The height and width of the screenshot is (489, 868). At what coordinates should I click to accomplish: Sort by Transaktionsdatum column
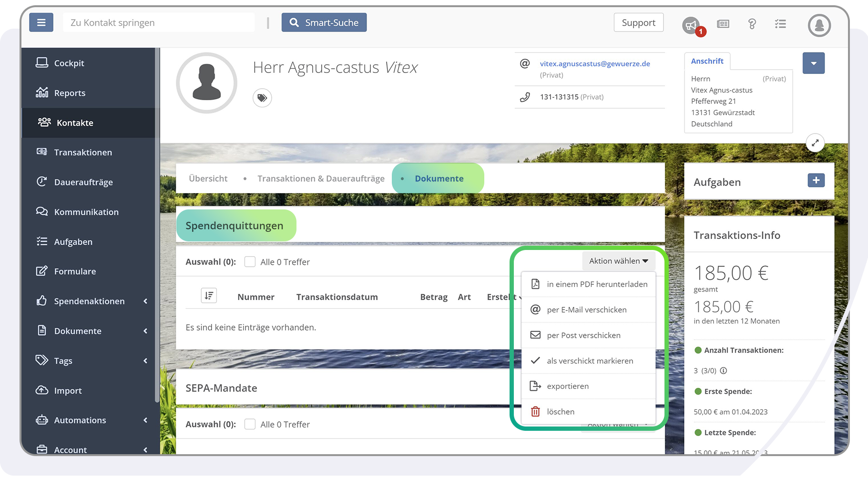click(x=337, y=297)
